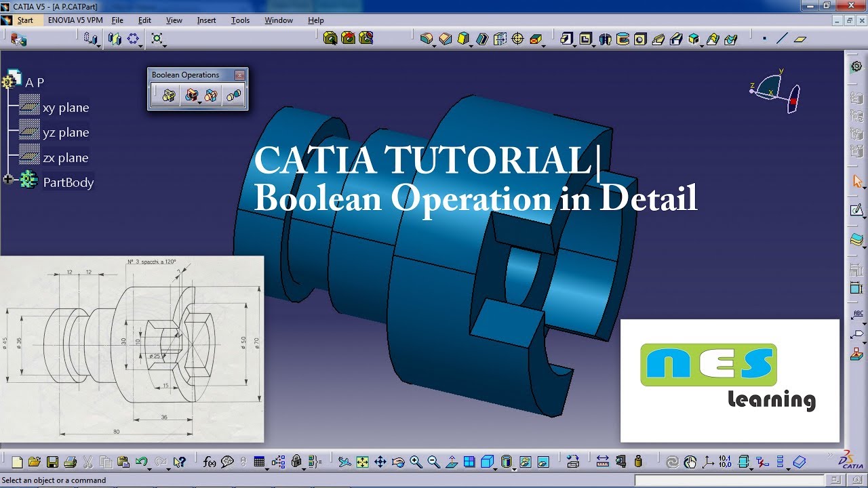Select the Point reference element tool
Screen dimensions: 868x488
point(764,39)
